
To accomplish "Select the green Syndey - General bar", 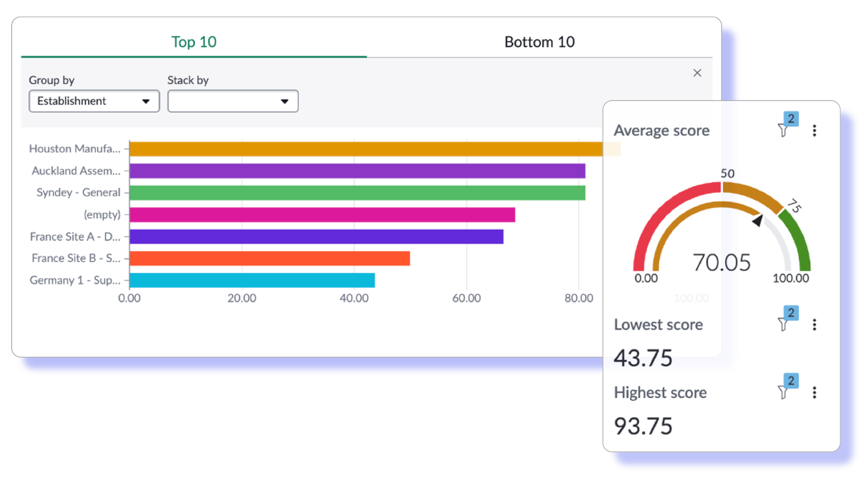I will 357,193.
